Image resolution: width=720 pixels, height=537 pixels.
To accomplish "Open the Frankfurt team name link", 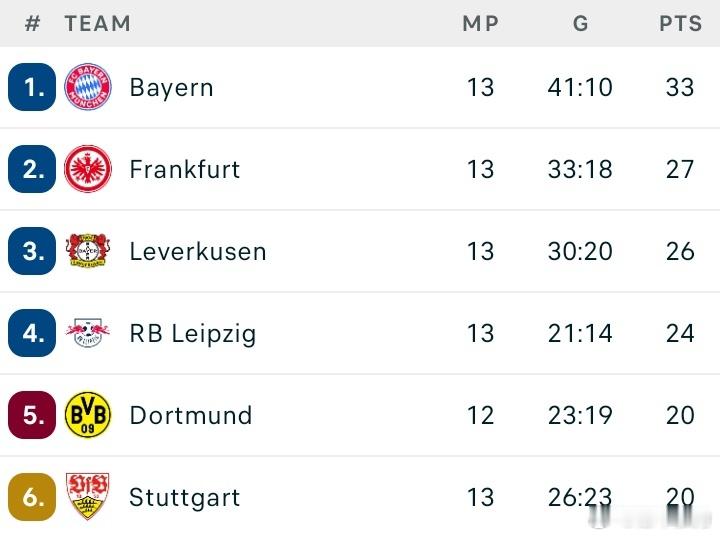I will pos(185,169).
